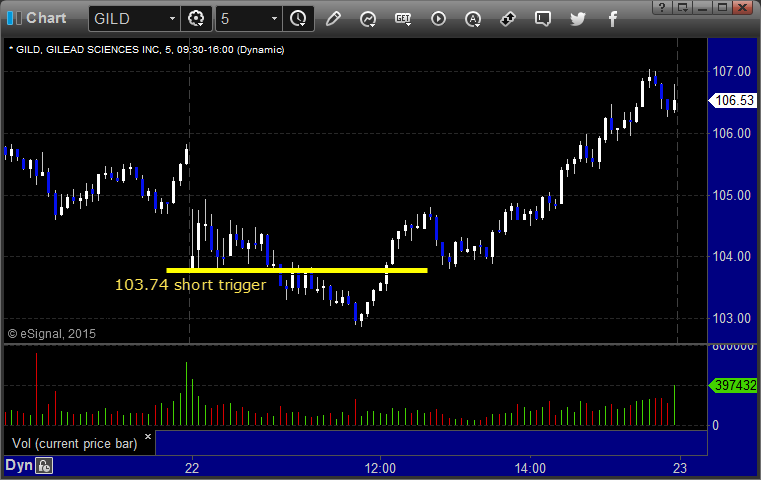Toggle the time-scale lock icon
761x480 pixels.
(x=44, y=466)
